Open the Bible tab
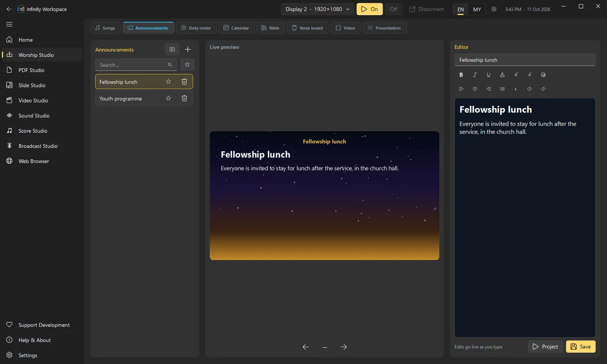607x364 pixels. [x=271, y=28]
